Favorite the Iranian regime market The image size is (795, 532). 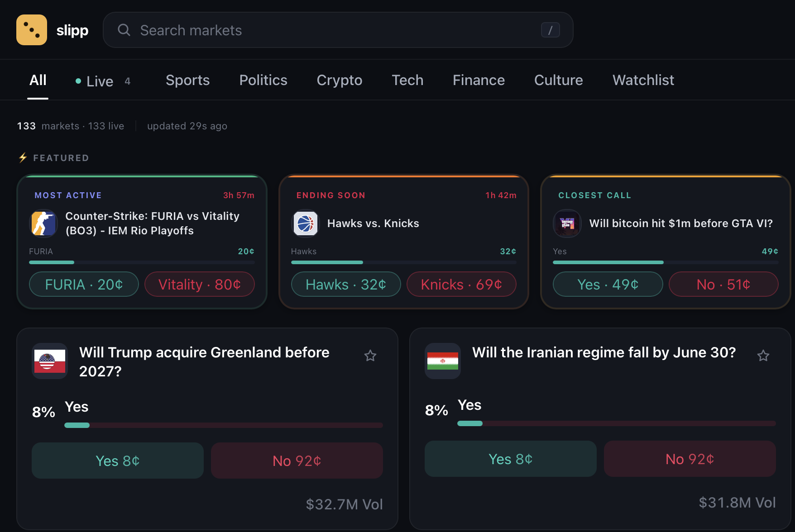(x=763, y=356)
